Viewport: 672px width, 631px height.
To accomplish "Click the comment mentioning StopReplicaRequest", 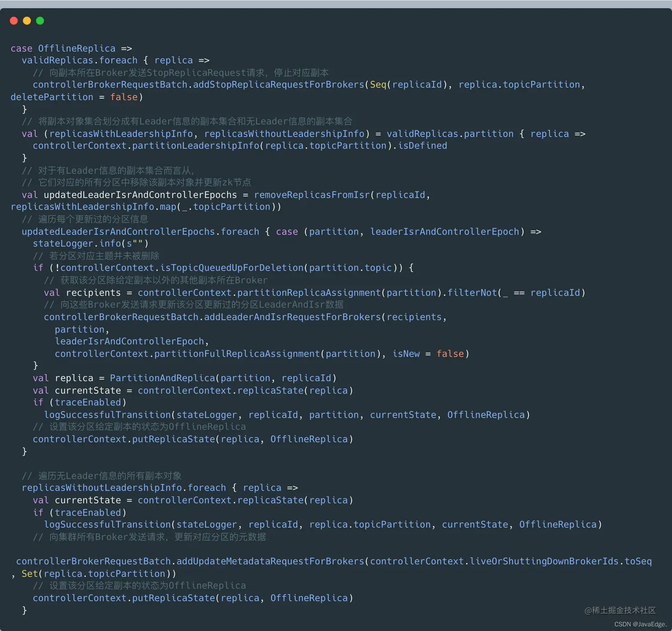I will click(181, 72).
